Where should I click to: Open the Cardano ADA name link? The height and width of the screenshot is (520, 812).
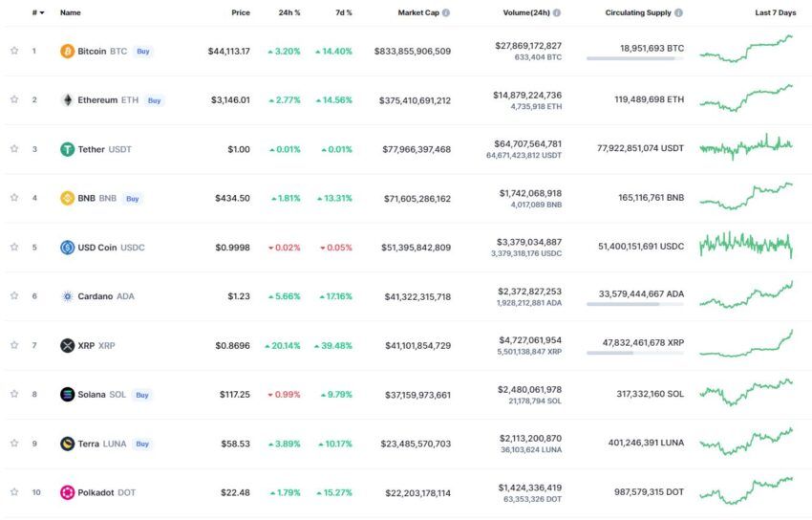tap(106, 296)
